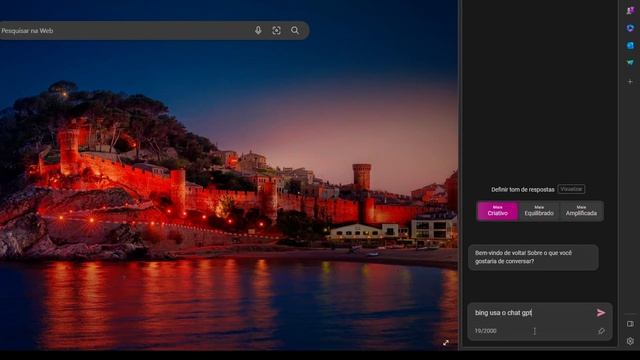Open sidebar settings with the gear icon
The height and width of the screenshot is (360, 640).
[630, 341]
